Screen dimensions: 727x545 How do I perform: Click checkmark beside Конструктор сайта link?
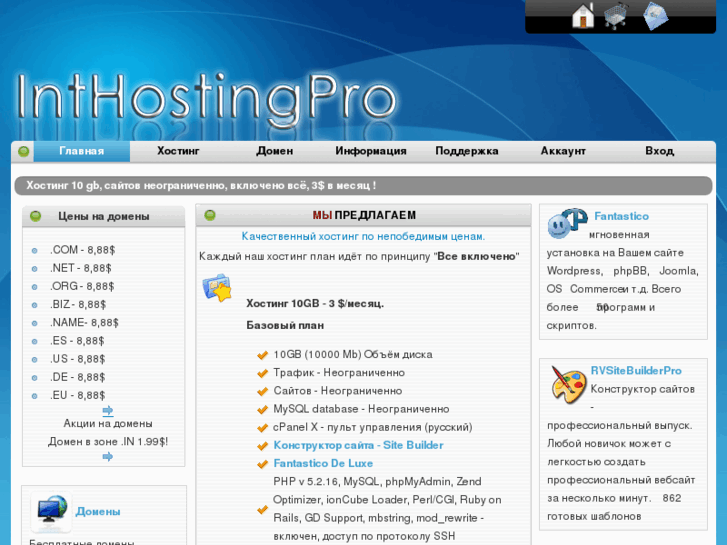(262, 446)
